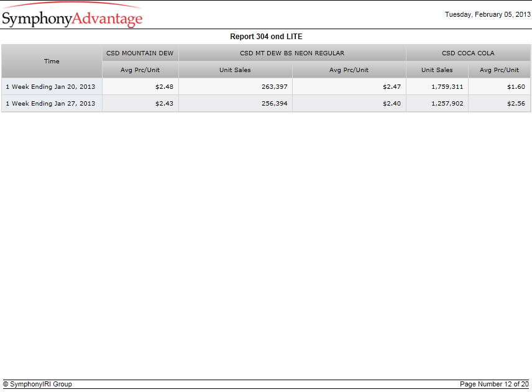
Task: Click Unit Sales under CSD COCA COLA
Action: point(437,70)
